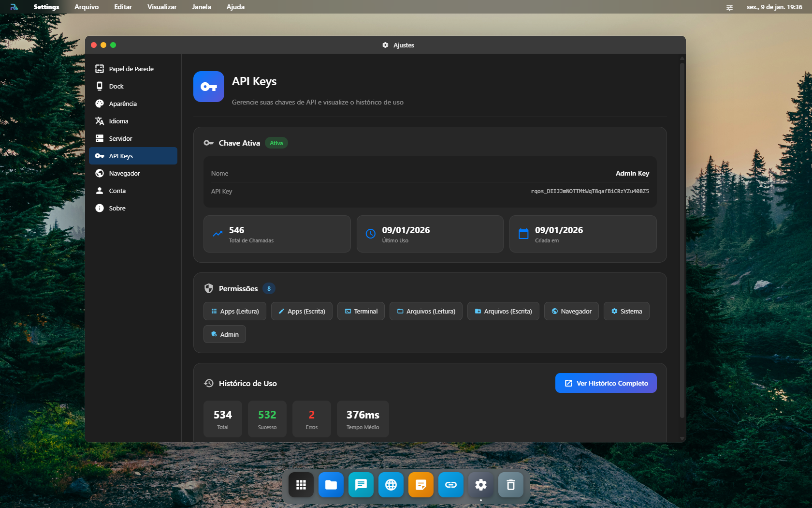The height and width of the screenshot is (508, 812).
Task: Open the launcher grid icon in dock
Action: pyautogui.click(x=301, y=485)
